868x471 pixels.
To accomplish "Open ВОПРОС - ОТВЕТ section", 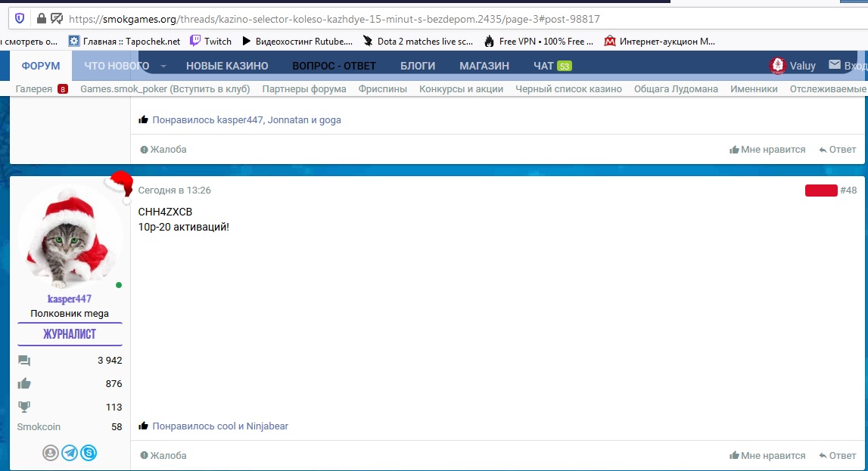I will click(x=334, y=66).
